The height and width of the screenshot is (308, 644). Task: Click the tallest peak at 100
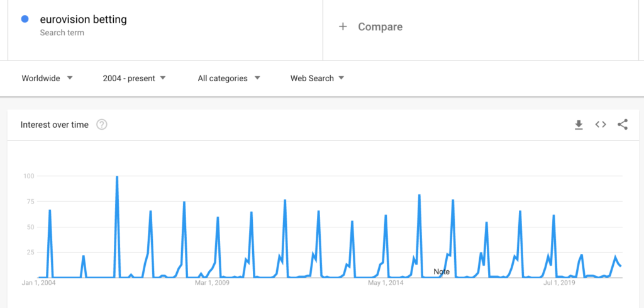[117, 177]
